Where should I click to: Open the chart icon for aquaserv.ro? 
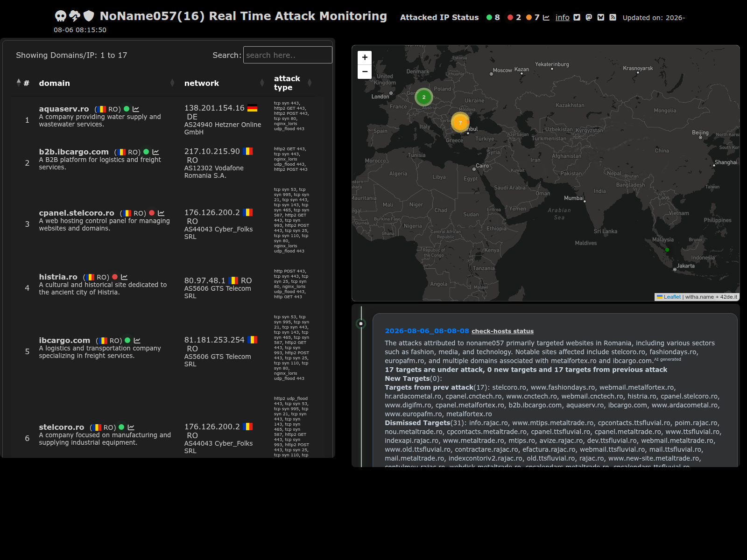click(136, 109)
